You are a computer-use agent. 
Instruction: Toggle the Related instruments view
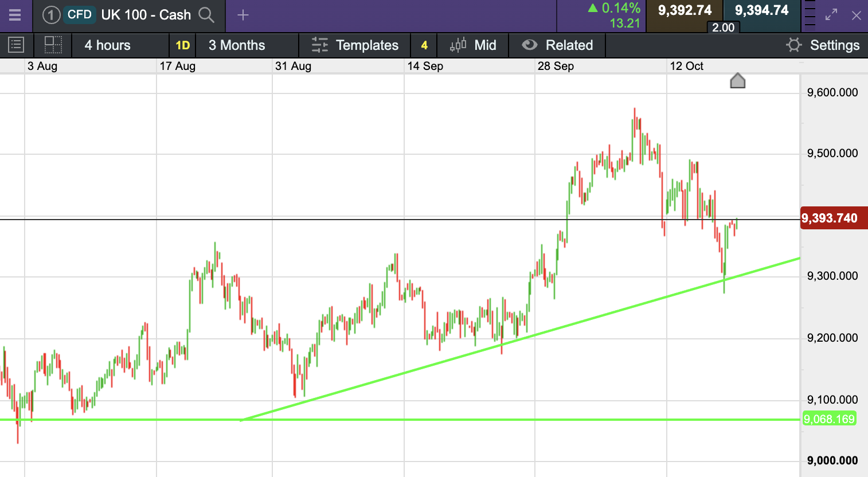[x=557, y=45]
